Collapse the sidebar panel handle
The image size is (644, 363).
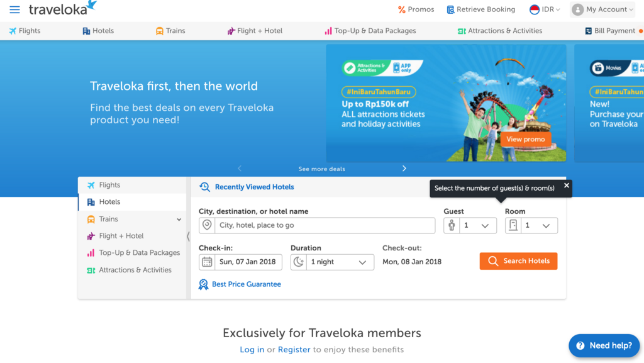(x=188, y=237)
